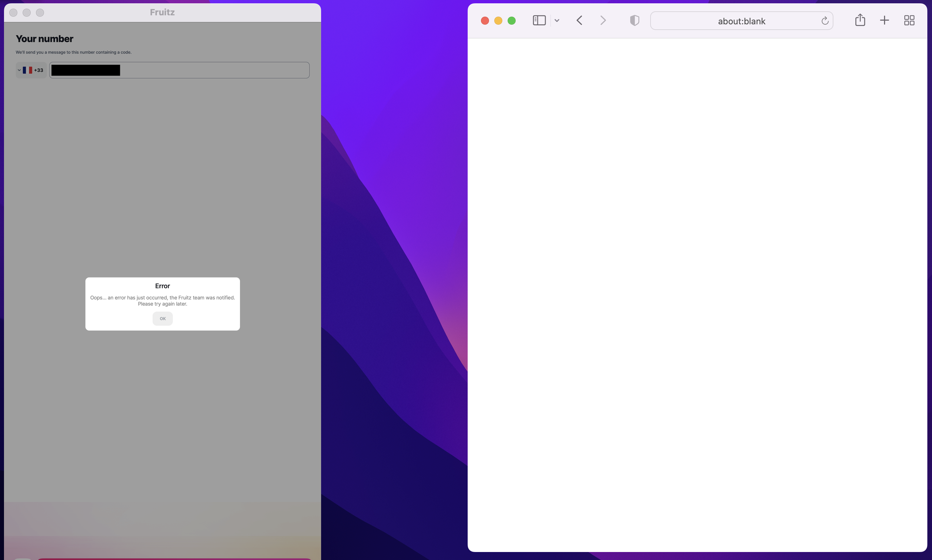The width and height of the screenshot is (932, 560).
Task: Click the Fruitz window title text
Action: [162, 12]
